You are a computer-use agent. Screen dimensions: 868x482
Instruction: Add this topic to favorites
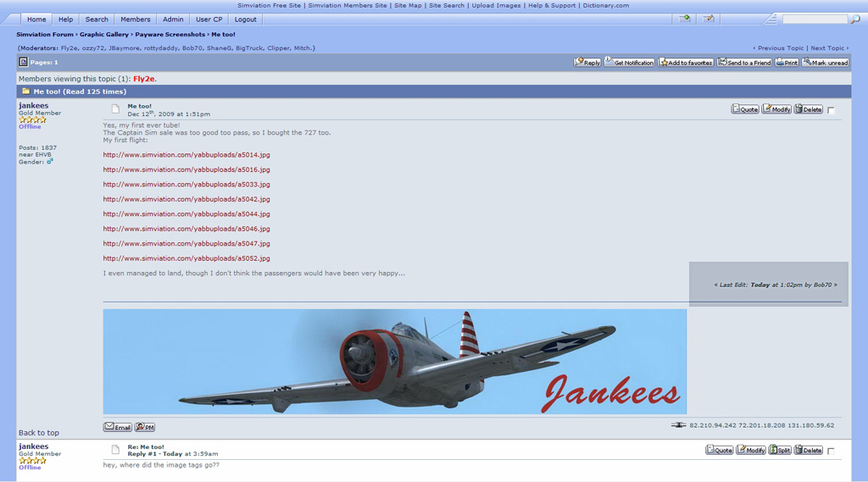(x=686, y=63)
